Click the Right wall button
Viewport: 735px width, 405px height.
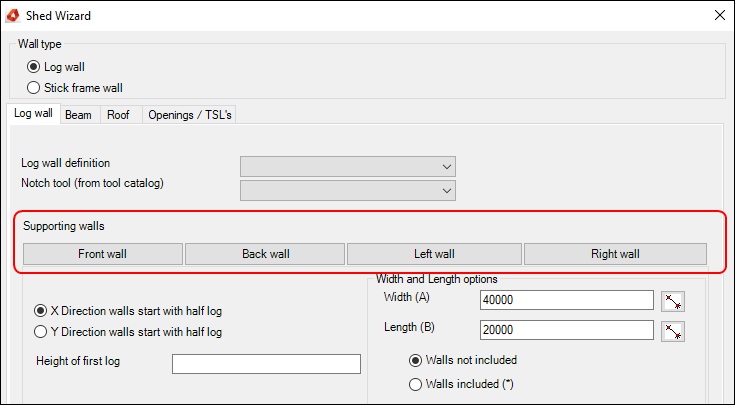click(x=615, y=254)
